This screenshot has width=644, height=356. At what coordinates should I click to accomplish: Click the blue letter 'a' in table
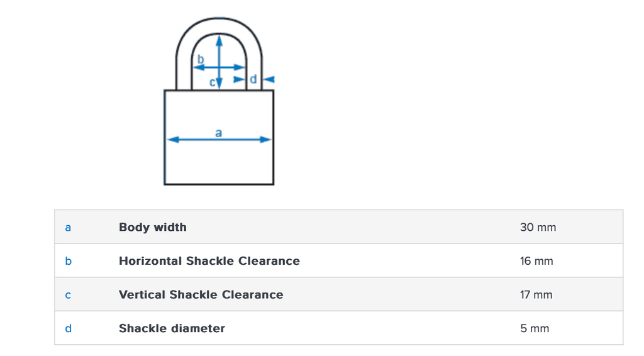[68, 227]
